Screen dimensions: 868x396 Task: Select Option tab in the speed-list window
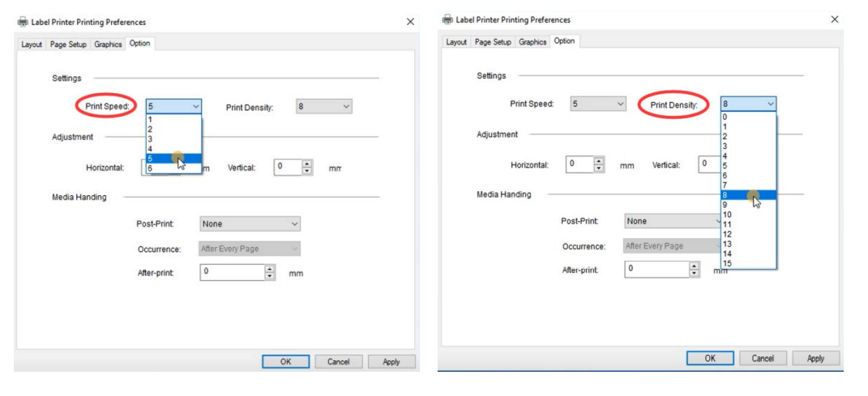(140, 44)
